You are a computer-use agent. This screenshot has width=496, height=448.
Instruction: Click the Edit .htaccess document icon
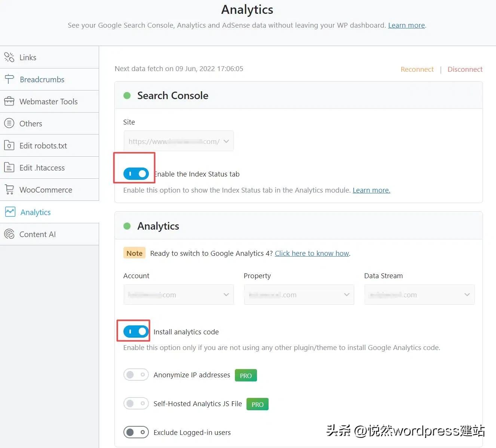coord(9,168)
